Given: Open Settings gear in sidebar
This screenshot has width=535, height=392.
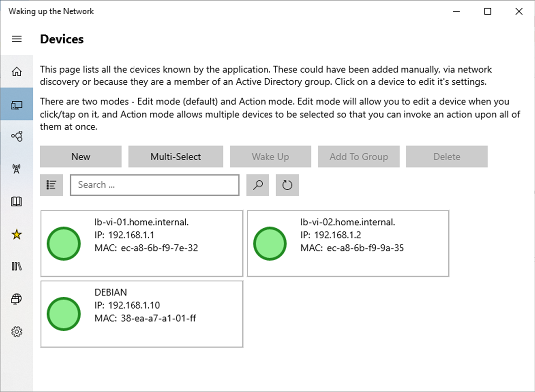Looking at the screenshot, I should point(17,331).
